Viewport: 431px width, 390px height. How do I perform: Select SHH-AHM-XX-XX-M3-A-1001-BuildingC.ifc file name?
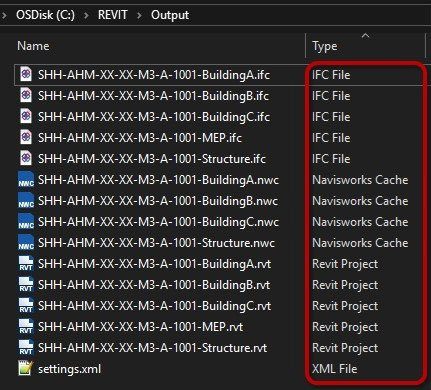154,117
